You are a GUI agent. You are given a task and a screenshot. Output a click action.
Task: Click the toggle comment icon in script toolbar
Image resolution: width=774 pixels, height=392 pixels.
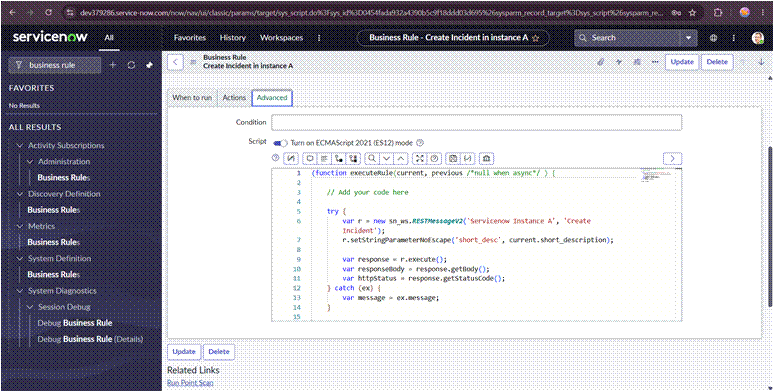[309, 158]
